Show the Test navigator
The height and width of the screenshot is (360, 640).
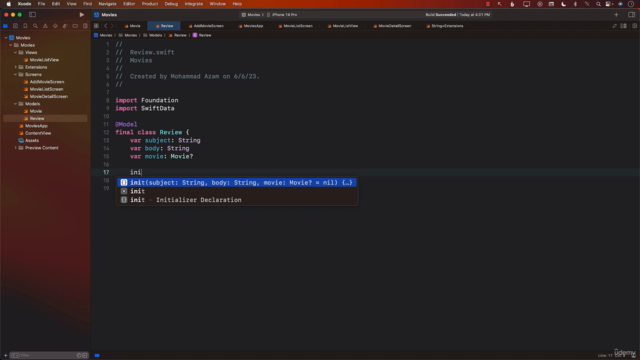coord(55,26)
